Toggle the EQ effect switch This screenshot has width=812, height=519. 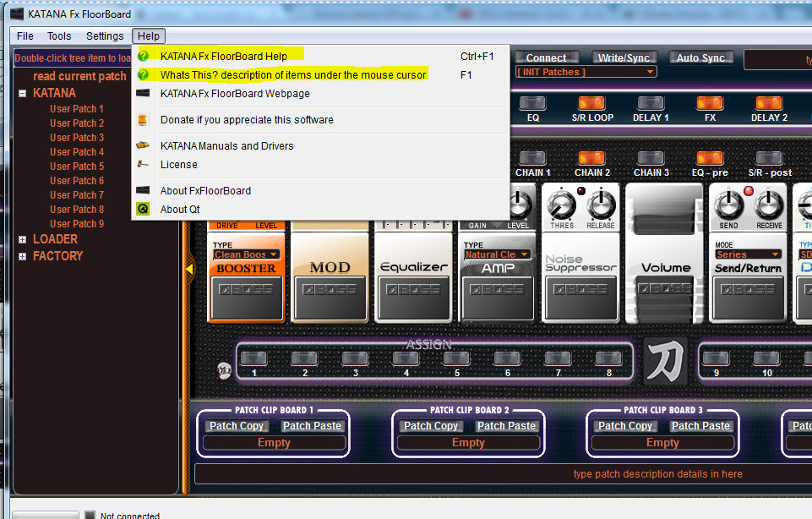coord(532,102)
